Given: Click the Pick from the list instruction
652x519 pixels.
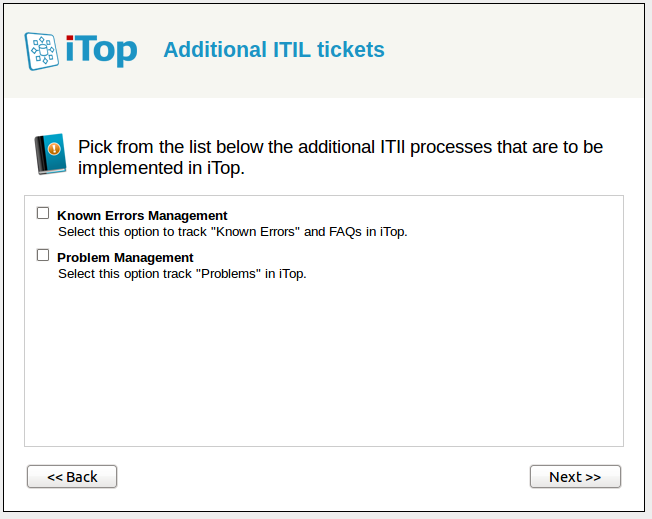Looking at the screenshot, I should [340, 147].
